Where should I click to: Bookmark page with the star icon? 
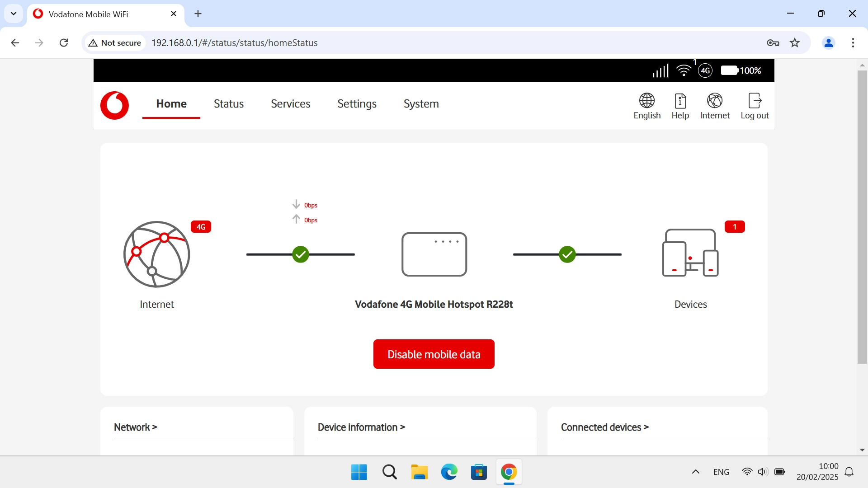coord(795,43)
